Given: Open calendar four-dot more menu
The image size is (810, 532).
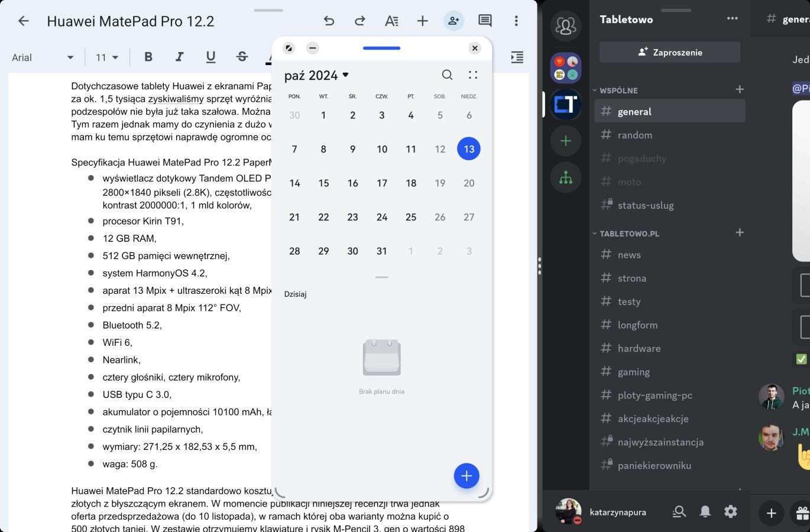Looking at the screenshot, I should [472, 74].
